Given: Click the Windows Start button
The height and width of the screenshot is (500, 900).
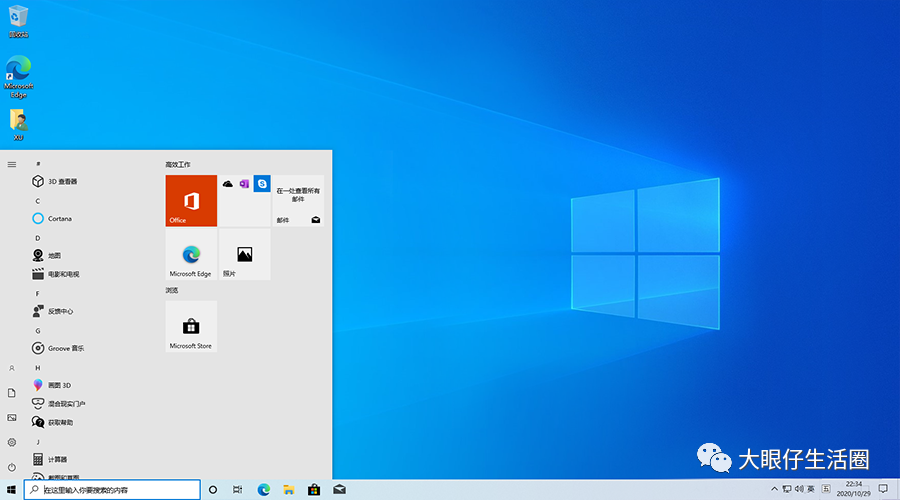Looking at the screenshot, I should [x=11, y=490].
